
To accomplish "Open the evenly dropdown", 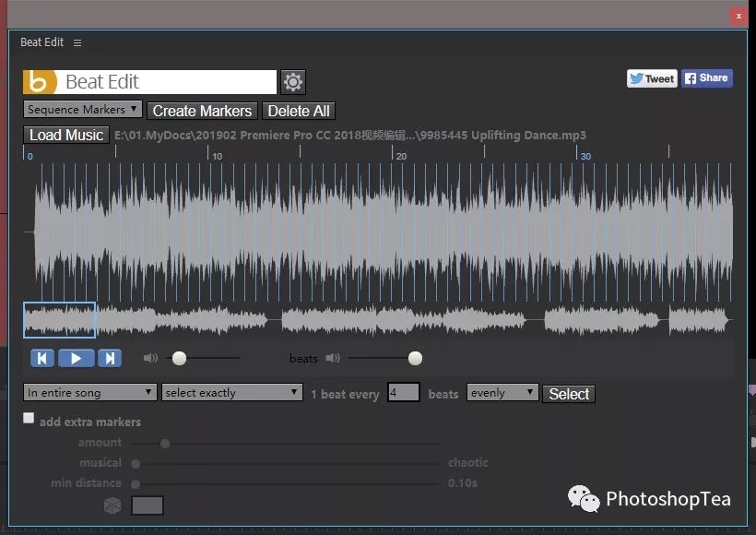I will (x=502, y=393).
